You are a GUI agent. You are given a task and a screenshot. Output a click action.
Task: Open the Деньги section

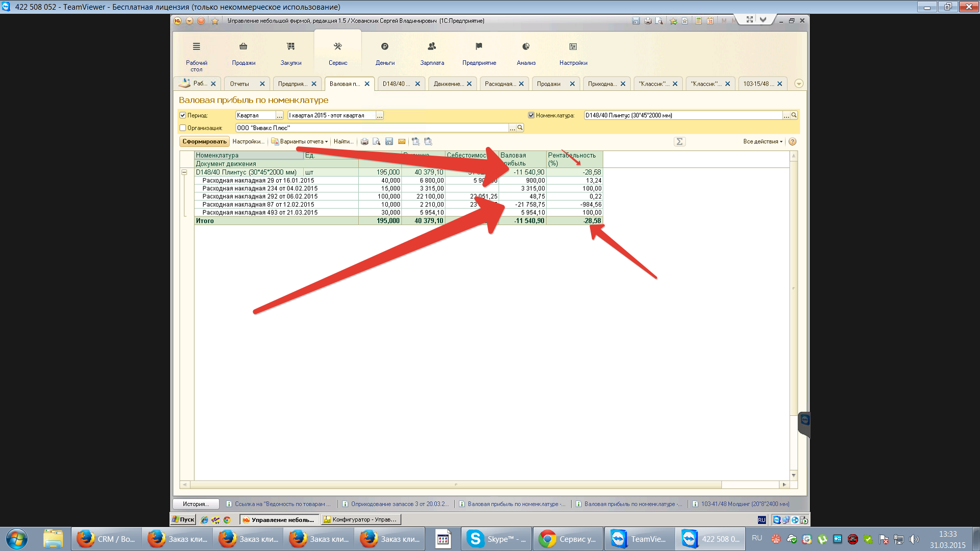[385, 53]
